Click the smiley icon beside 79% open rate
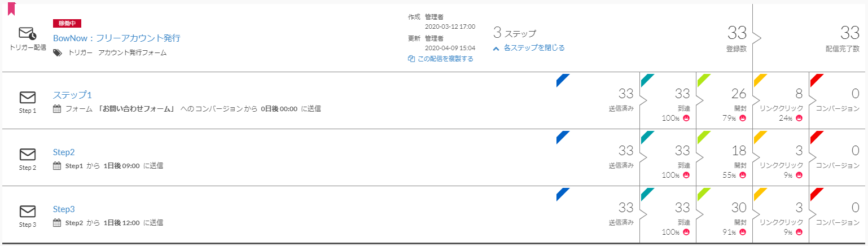The height and width of the screenshot is (246, 868). pyautogui.click(x=743, y=118)
